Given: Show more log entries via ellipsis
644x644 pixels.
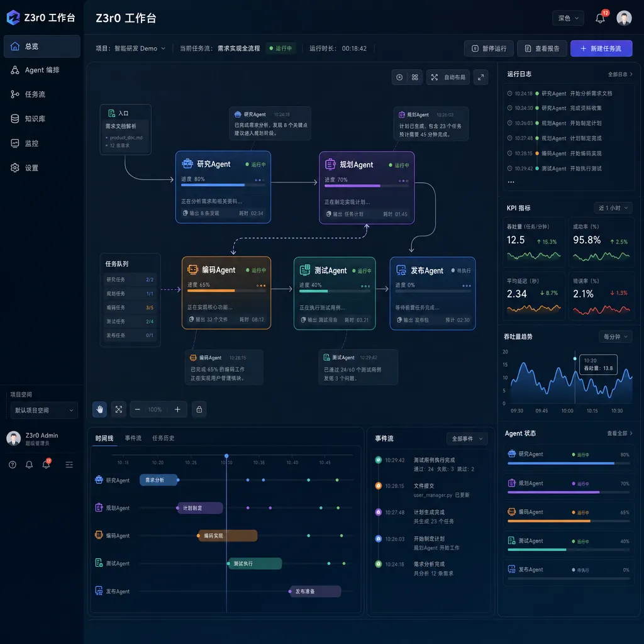Looking at the screenshot, I should click(511, 182).
